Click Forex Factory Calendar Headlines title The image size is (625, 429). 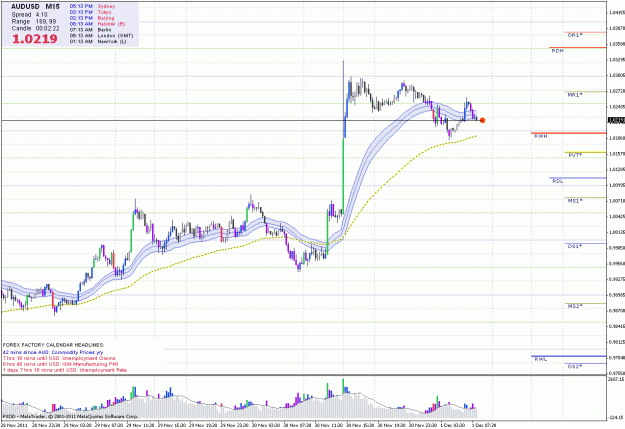click(53, 344)
